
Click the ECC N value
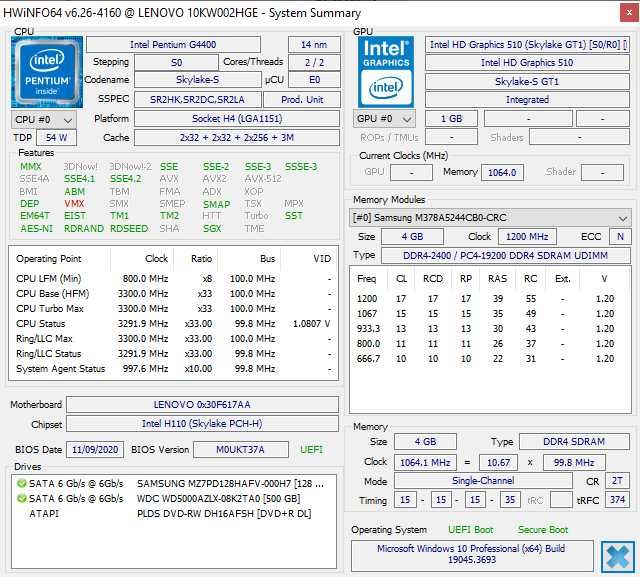[x=620, y=237]
